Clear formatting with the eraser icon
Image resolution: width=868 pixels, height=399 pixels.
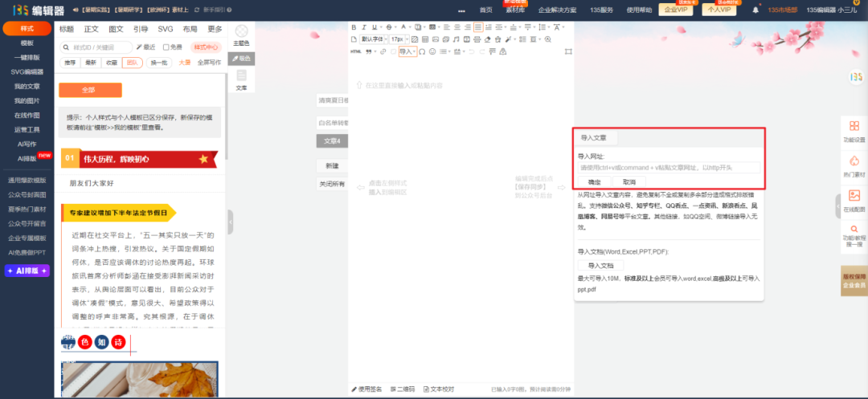pyautogui.click(x=487, y=39)
